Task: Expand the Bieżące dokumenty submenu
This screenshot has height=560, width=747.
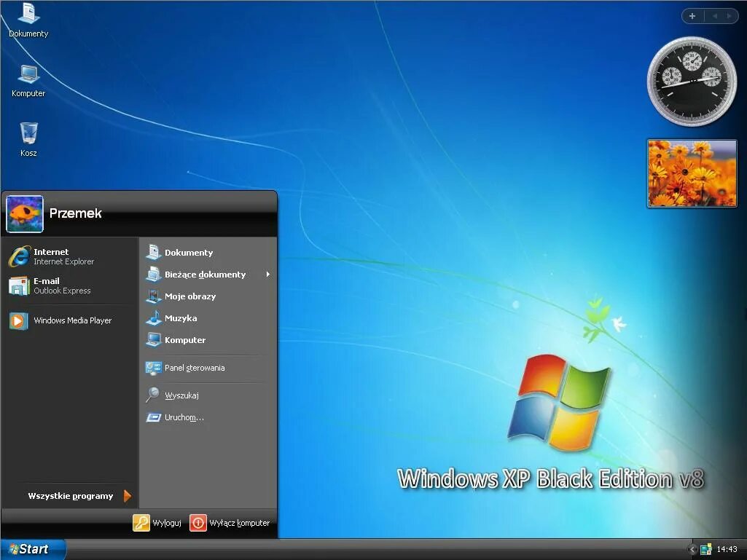Action: (x=207, y=275)
